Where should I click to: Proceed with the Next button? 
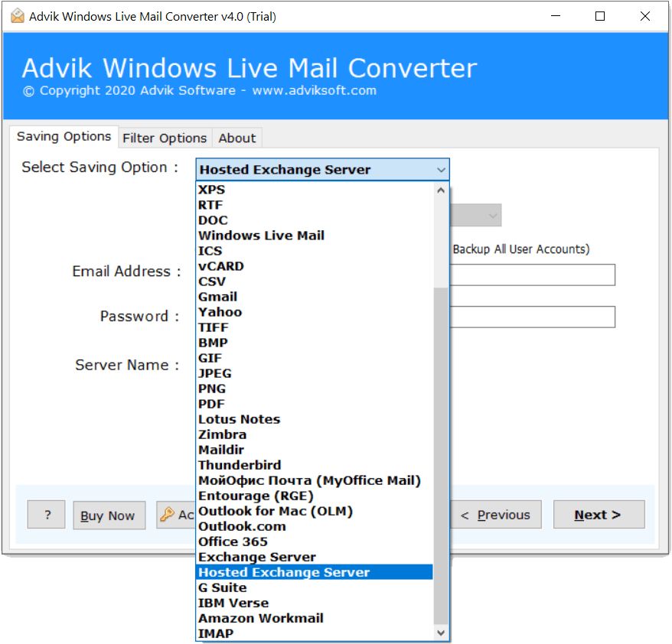tap(599, 515)
